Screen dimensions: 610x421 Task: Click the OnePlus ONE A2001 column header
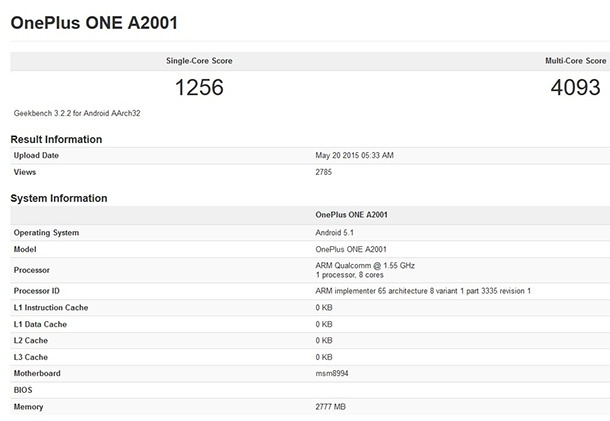tap(351, 215)
